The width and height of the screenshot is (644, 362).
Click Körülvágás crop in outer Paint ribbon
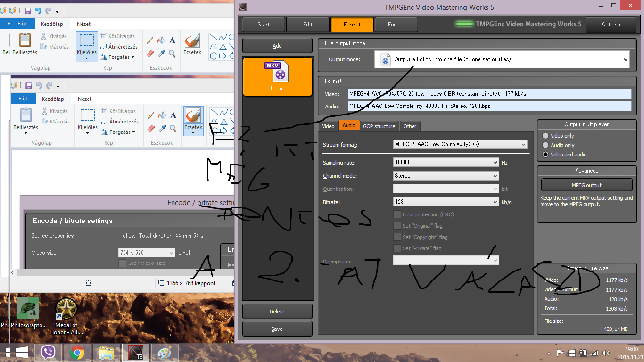[x=118, y=36]
